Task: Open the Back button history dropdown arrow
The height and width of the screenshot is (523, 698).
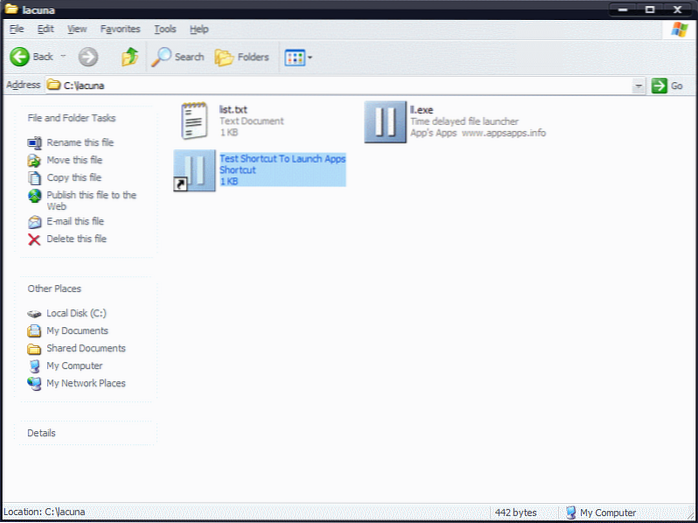Action: (x=64, y=57)
